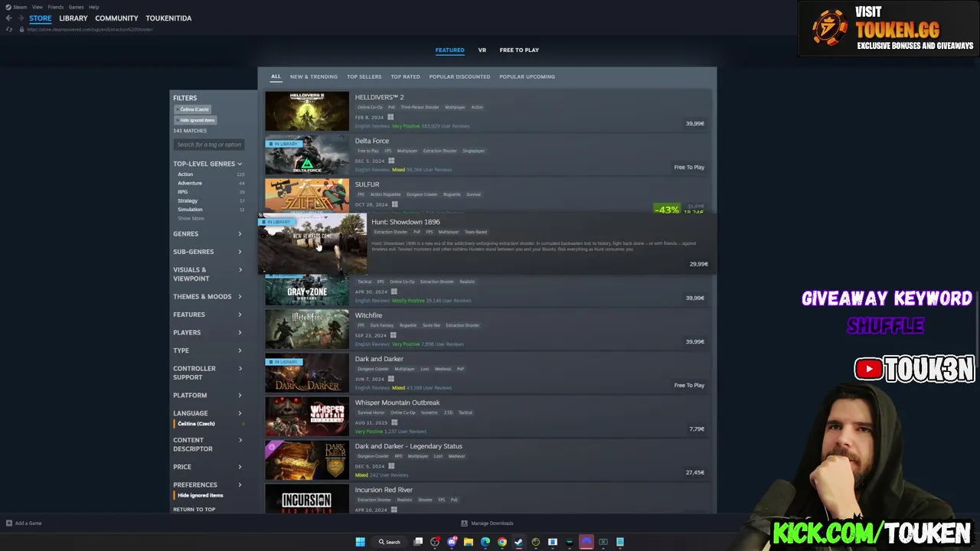Open the Friends menu
Image resolution: width=980 pixels, height=551 pixels.
[56, 7]
